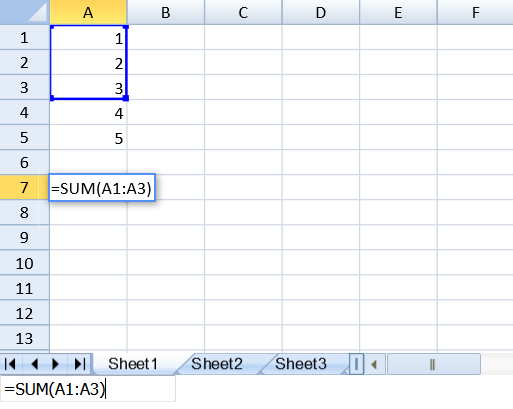Select column A header
Screen dimensions: 513x409
88,12
